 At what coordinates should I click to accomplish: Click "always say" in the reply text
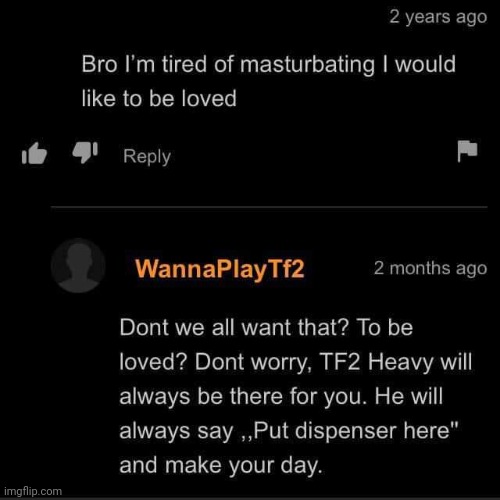pyautogui.click(x=176, y=431)
